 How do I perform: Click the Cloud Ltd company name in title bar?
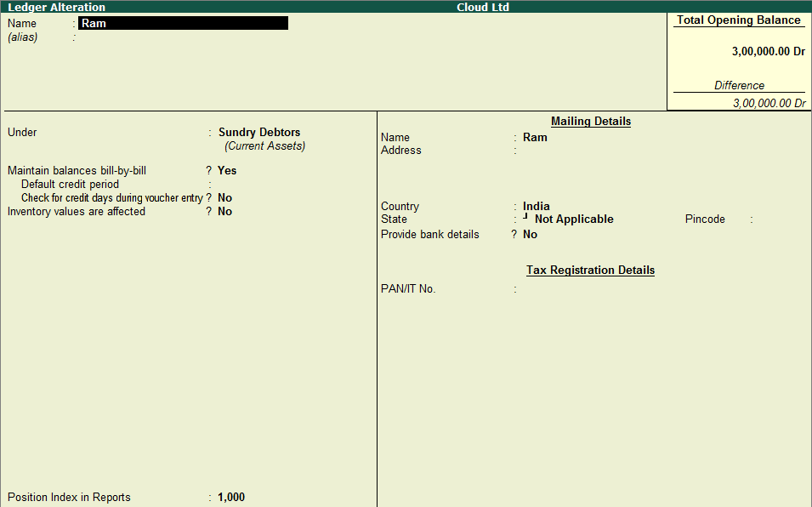(x=483, y=7)
